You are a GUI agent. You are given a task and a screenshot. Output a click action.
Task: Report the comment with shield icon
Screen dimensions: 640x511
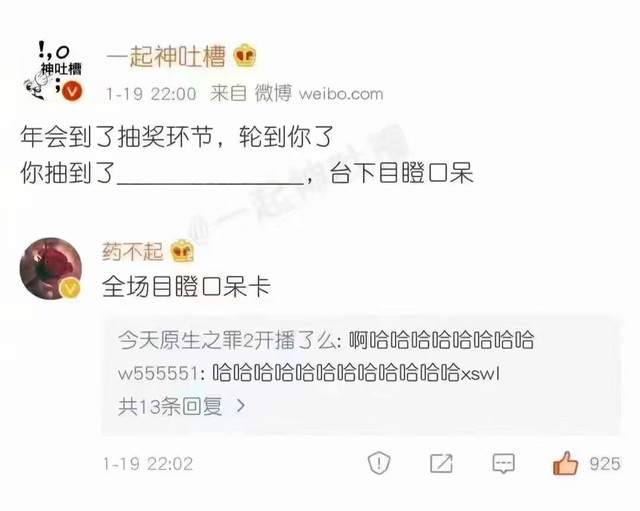pos(379,463)
